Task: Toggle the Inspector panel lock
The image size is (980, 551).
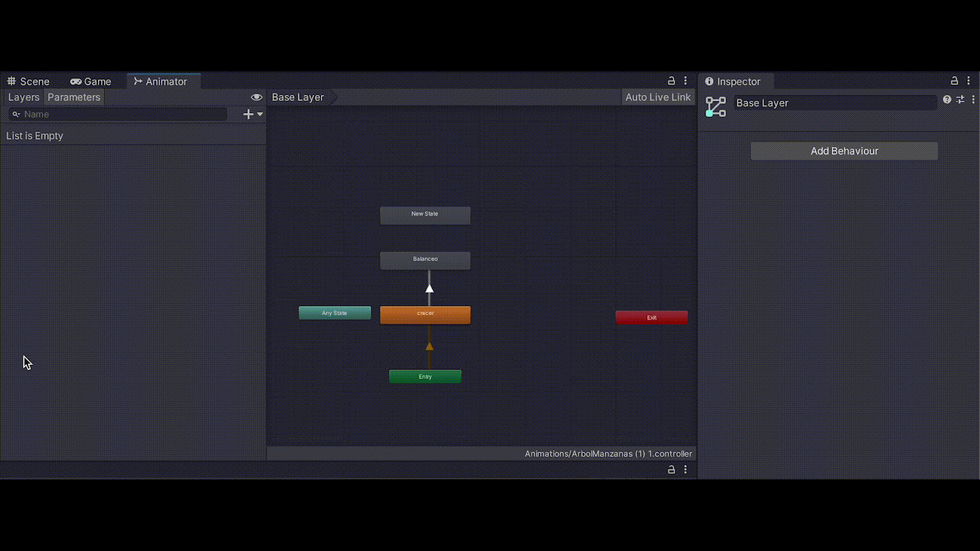Action: 954,81
